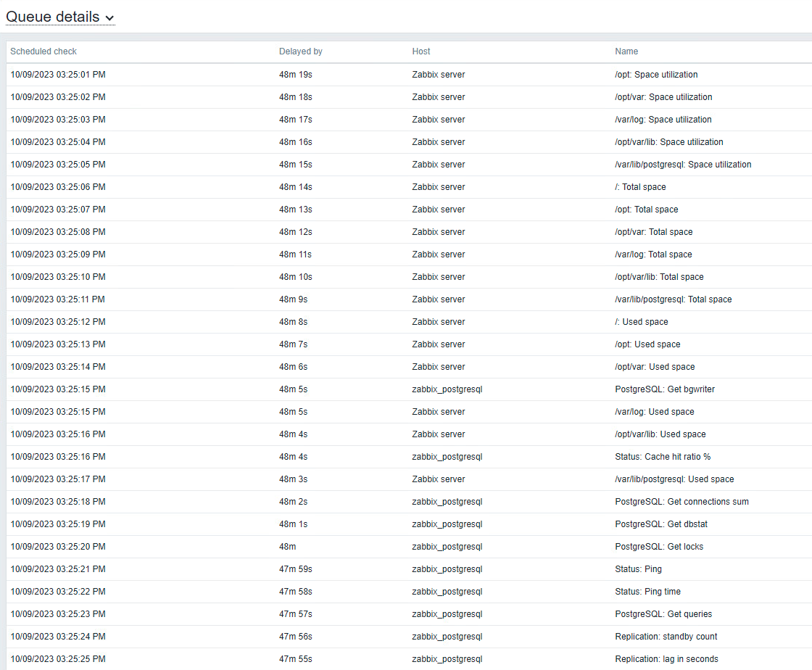Select item '/opt/var/lib: Space utilization'
812x670 pixels.
pyautogui.click(x=669, y=142)
